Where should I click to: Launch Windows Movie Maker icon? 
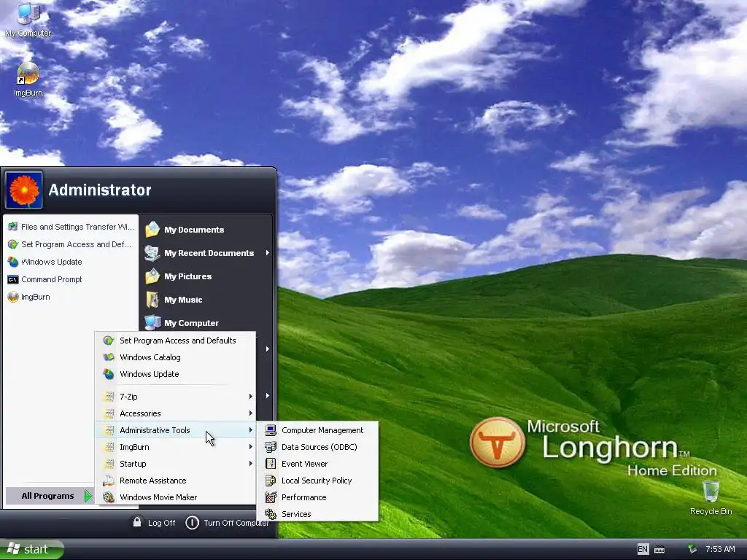[109, 497]
